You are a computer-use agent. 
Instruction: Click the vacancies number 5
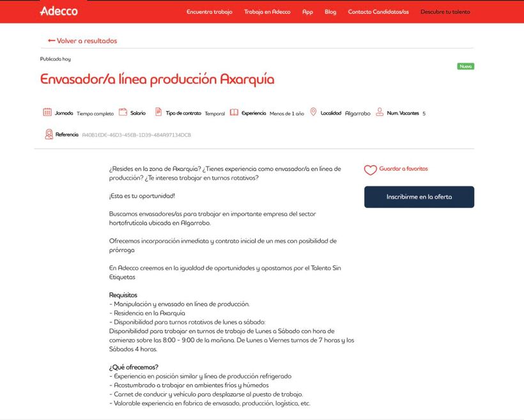click(424, 114)
